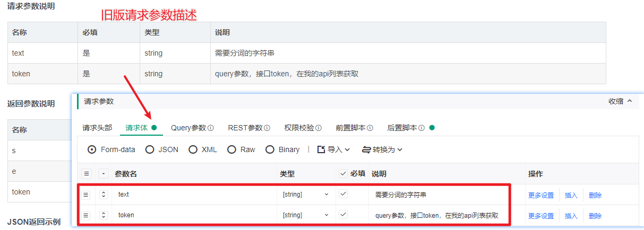Screen dimensions: 644x230
Task: Open type dropdown for text parameter
Action: pos(306,194)
